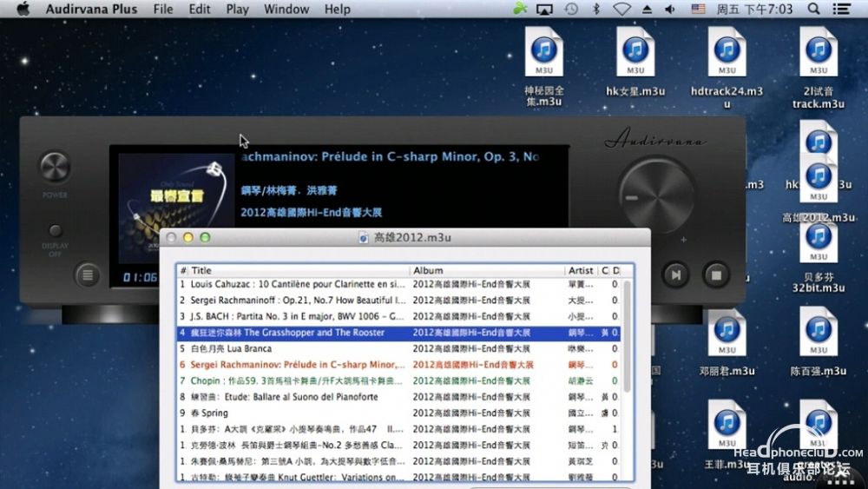This screenshot has width=868, height=489.
Task: Select track J.S. BACH Partita No. 3
Action: click(398, 316)
